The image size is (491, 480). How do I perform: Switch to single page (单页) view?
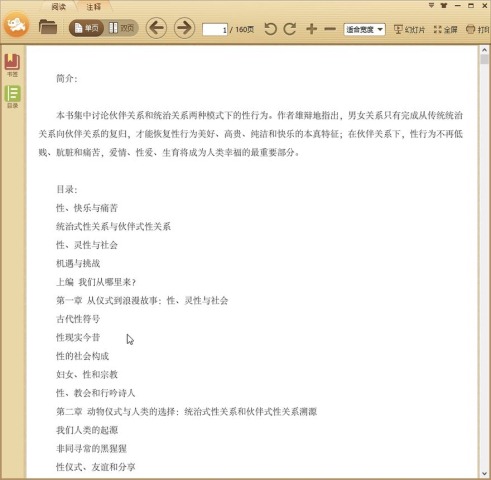[x=86, y=28]
